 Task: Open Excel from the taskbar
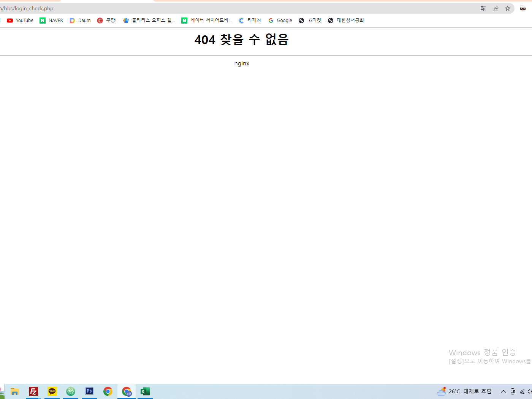(145, 391)
